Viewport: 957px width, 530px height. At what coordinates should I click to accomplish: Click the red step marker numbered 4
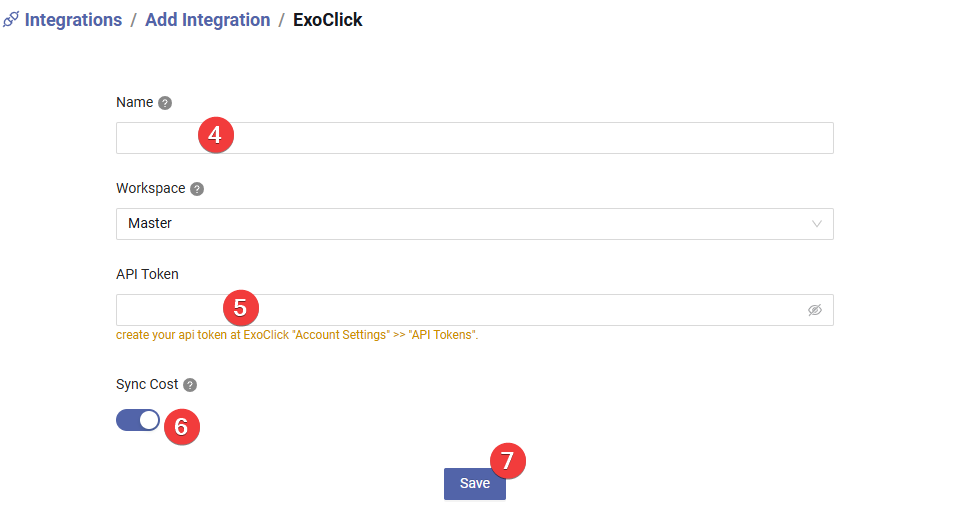(x=216, y=135)
